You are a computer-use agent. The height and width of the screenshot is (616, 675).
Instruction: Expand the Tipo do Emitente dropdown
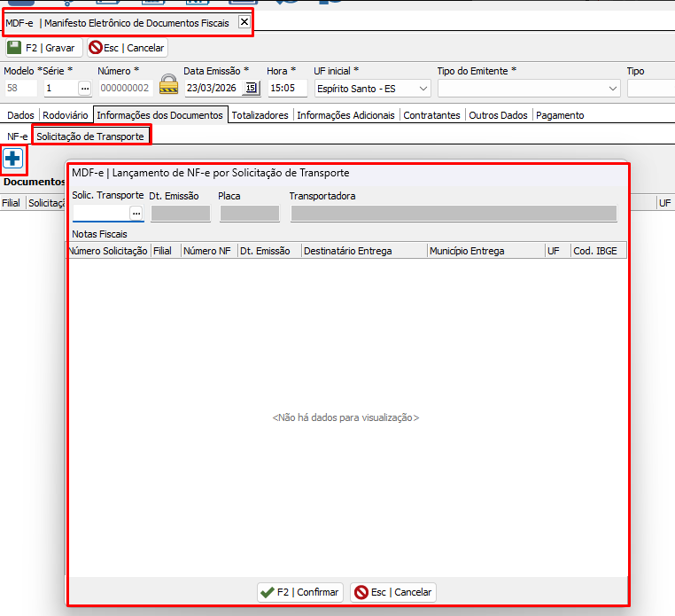613,88
